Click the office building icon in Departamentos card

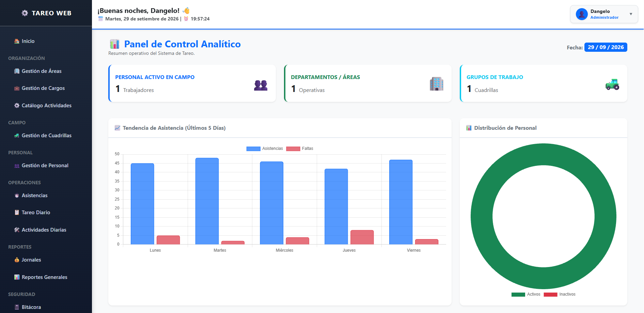click(437, 84)
